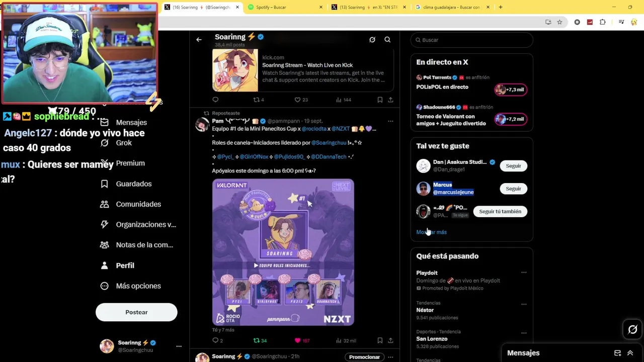
Task: Open Marcus profile picture in suggestions
Action: click(x=423, y=189)
